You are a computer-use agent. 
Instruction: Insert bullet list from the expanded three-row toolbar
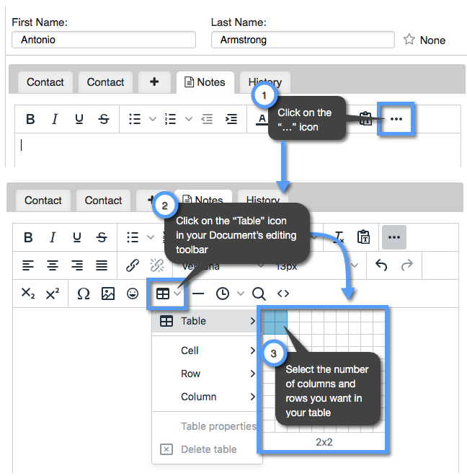click(x=133, y=237)
